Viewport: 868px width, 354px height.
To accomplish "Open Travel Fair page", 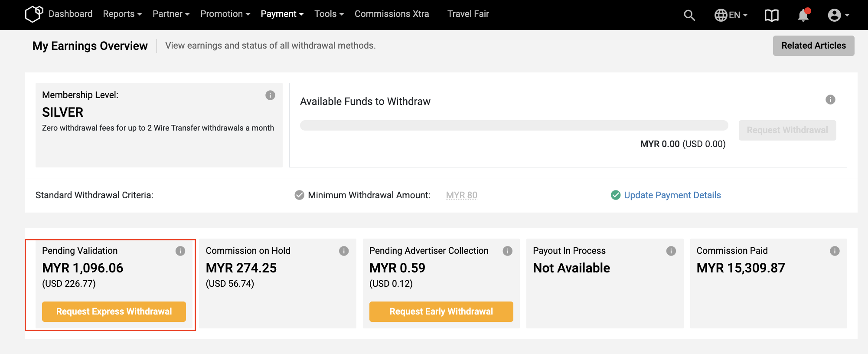I will 468,14.
